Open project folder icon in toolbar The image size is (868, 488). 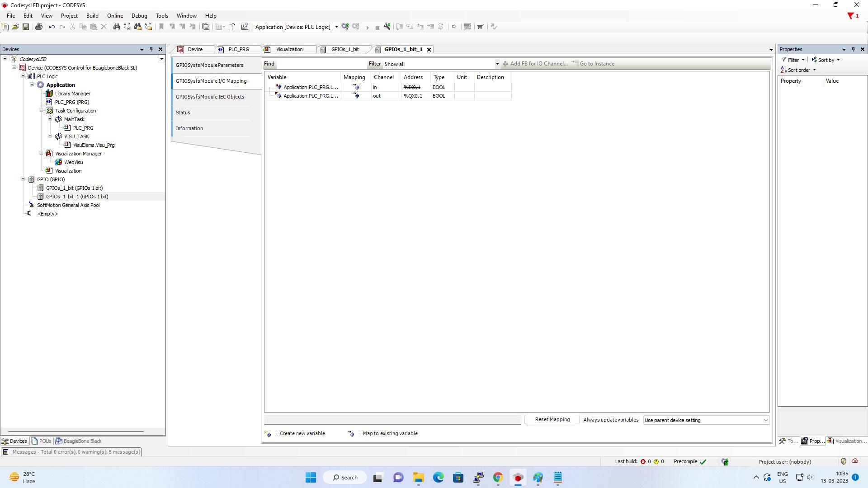point(15,27)
